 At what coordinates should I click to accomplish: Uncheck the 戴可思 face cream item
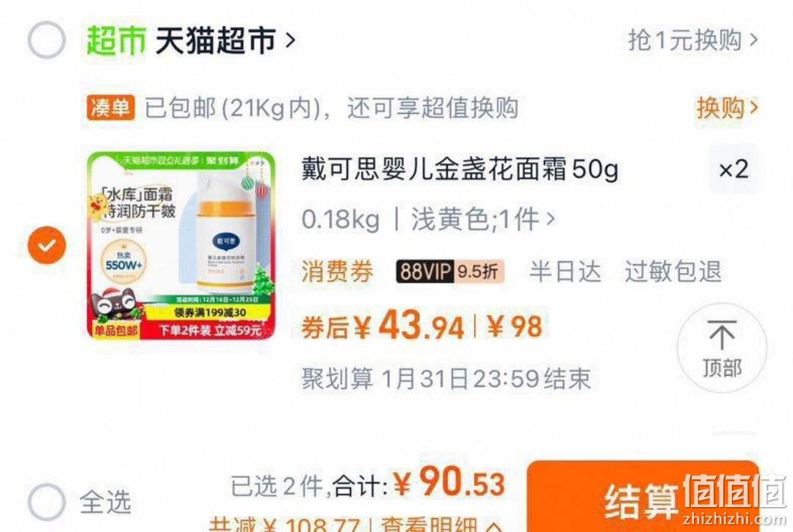[46, 246]
